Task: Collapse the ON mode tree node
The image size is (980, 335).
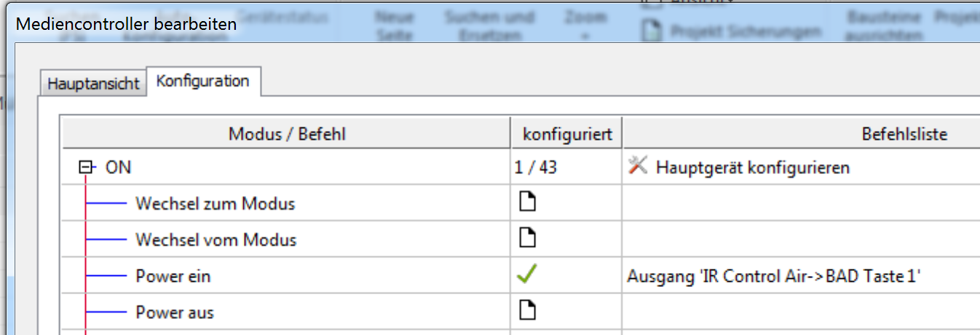Action: pos(87,167)
